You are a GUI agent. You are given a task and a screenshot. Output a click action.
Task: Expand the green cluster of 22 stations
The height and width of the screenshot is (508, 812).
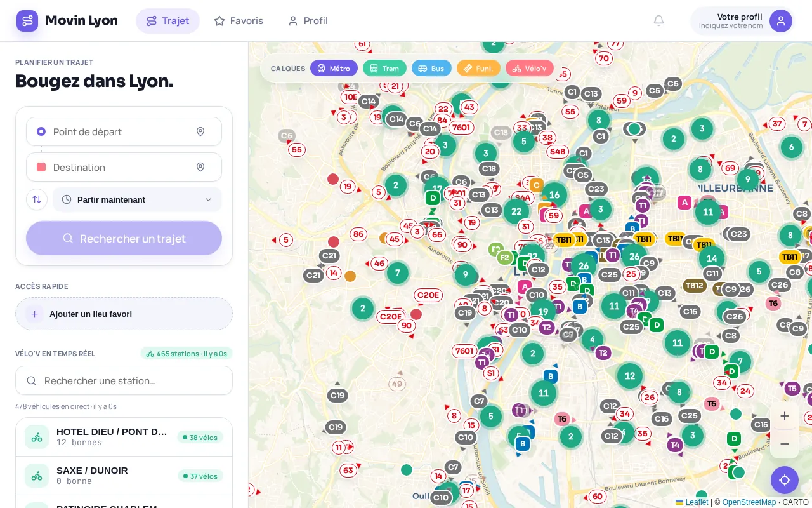click(516, 211)
